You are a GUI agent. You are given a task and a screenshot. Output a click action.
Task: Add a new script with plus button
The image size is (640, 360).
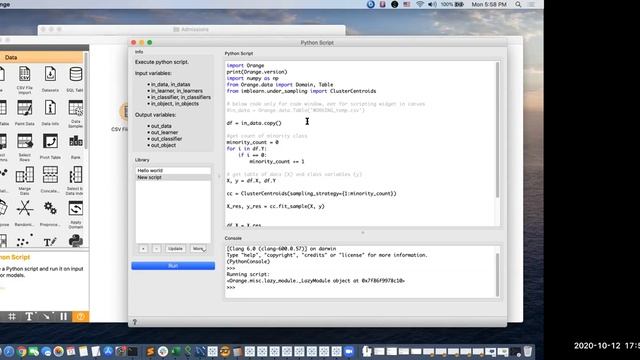coord(143,249)
